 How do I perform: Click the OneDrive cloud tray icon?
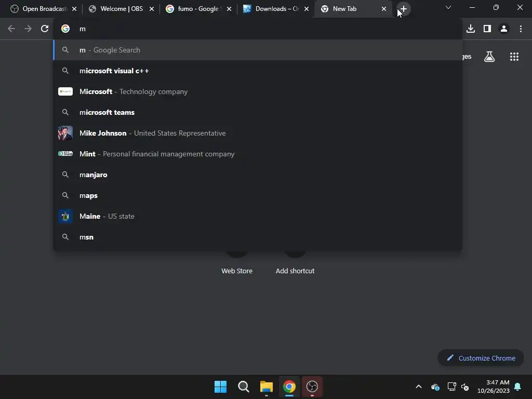pyautogui.click(x=435, y=387)
